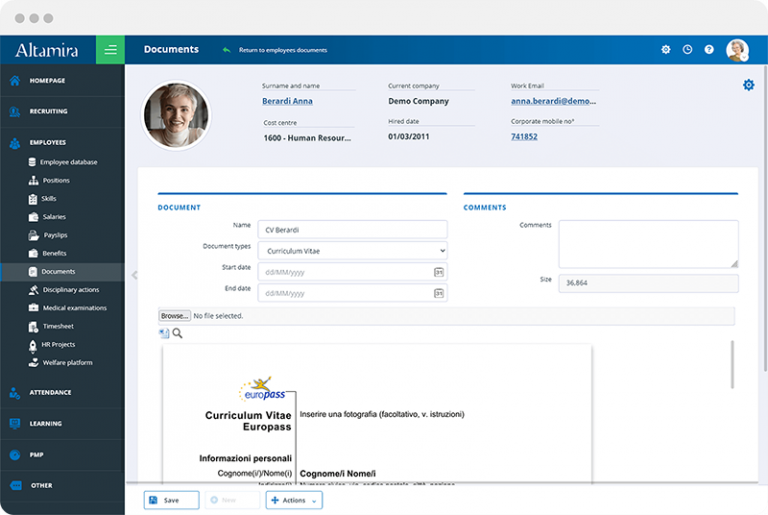Open Payslips in sidebar

pos(55,235)
